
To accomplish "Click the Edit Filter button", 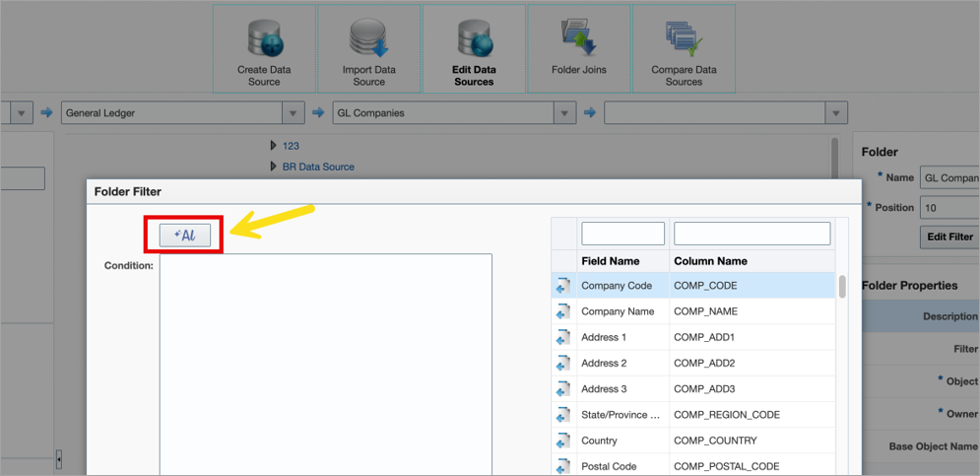I will coord(949,237).
